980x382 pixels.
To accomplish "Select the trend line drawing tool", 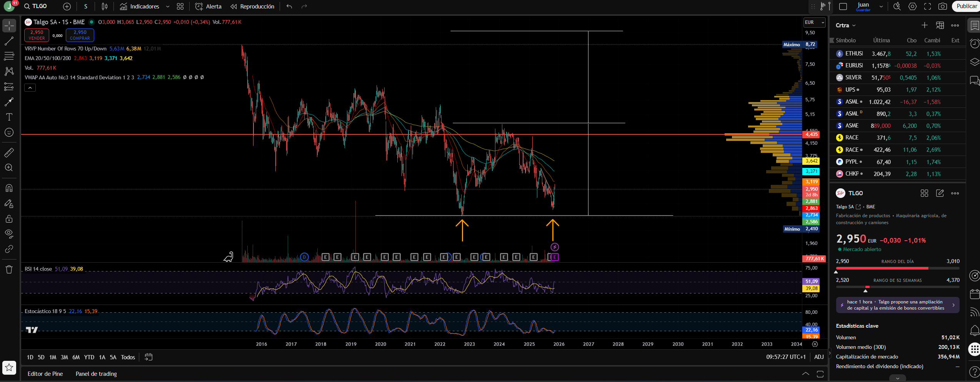I will point(9,41).
